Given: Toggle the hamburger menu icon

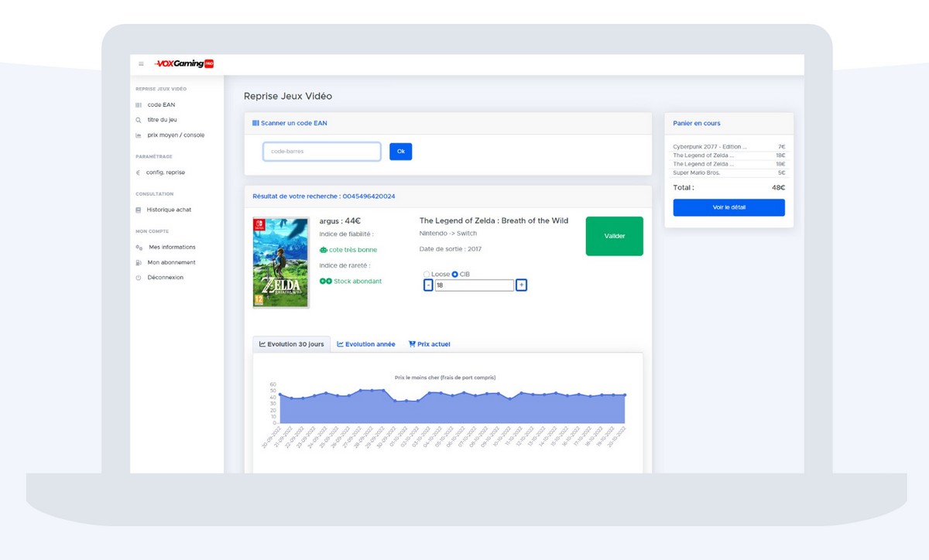Looking at the screenshot, I should (x=141, y=64).
